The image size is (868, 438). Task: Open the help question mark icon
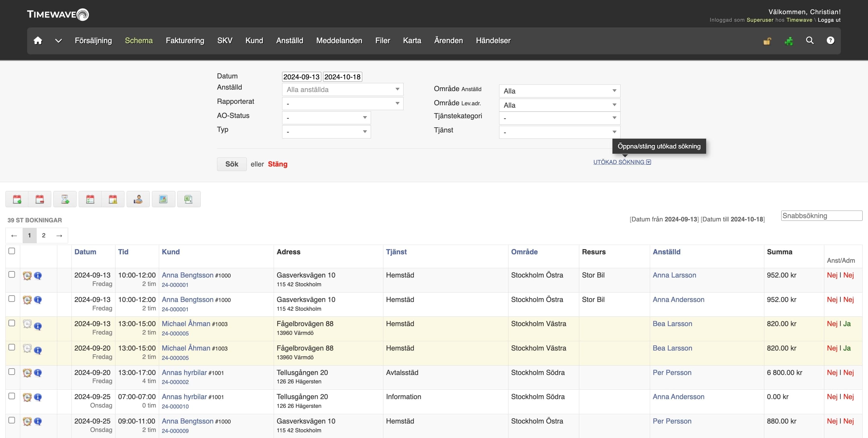click(831, 40)
